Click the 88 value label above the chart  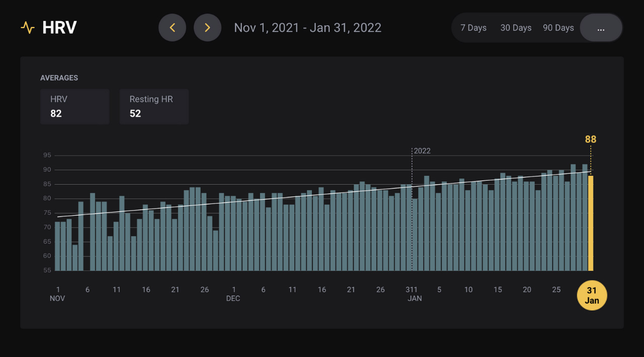coord(590,139)
